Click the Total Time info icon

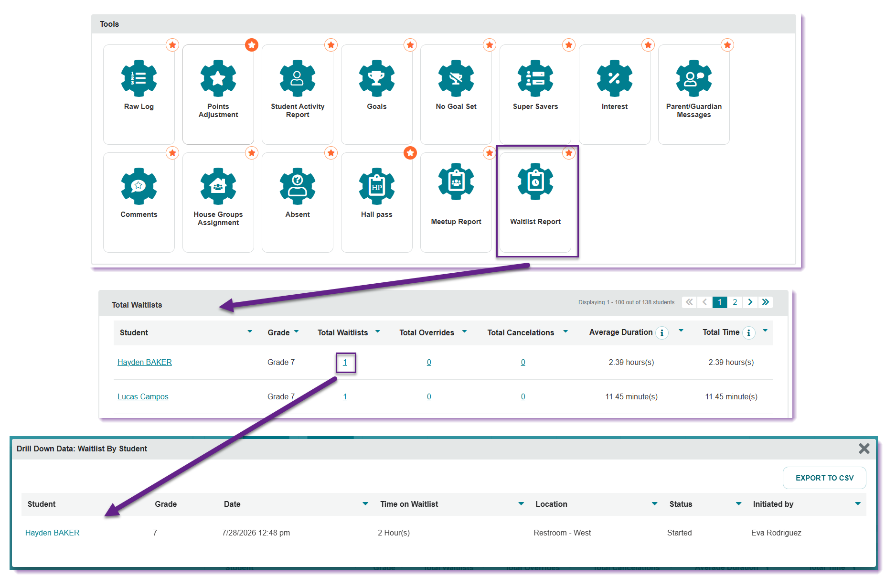748,333
